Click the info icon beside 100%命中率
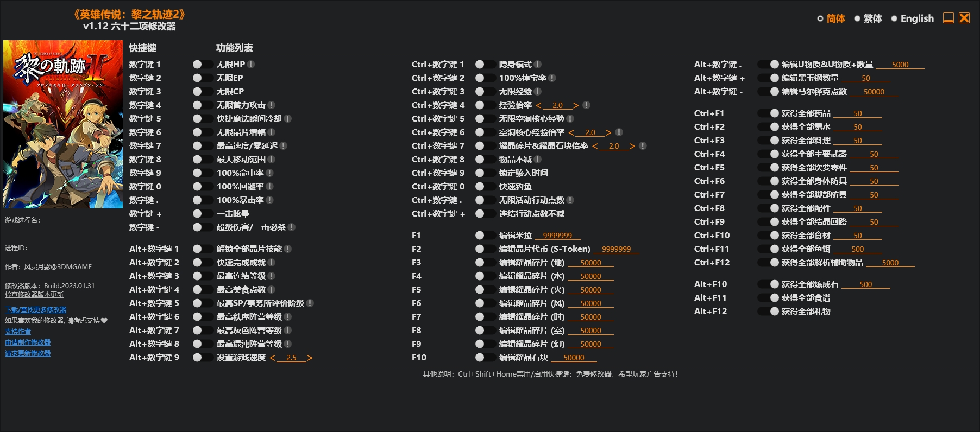980x432 pixels. [269, 173]
